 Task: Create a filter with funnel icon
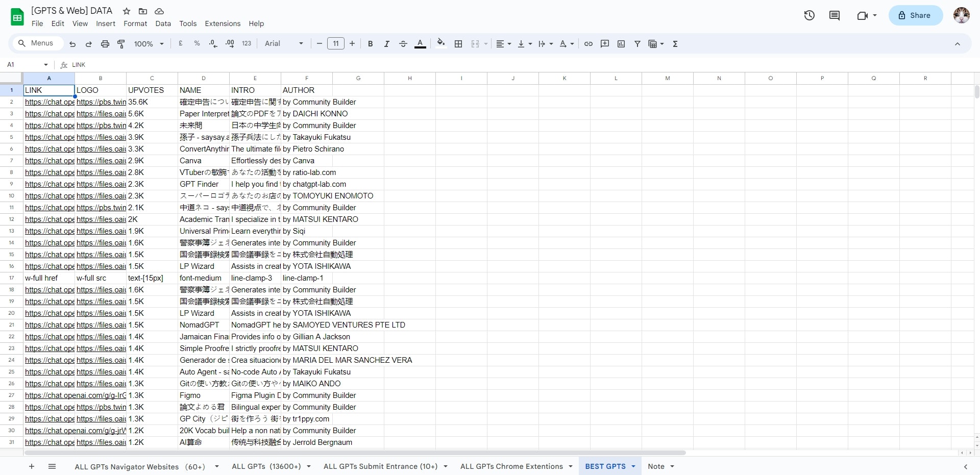[638, 44]
